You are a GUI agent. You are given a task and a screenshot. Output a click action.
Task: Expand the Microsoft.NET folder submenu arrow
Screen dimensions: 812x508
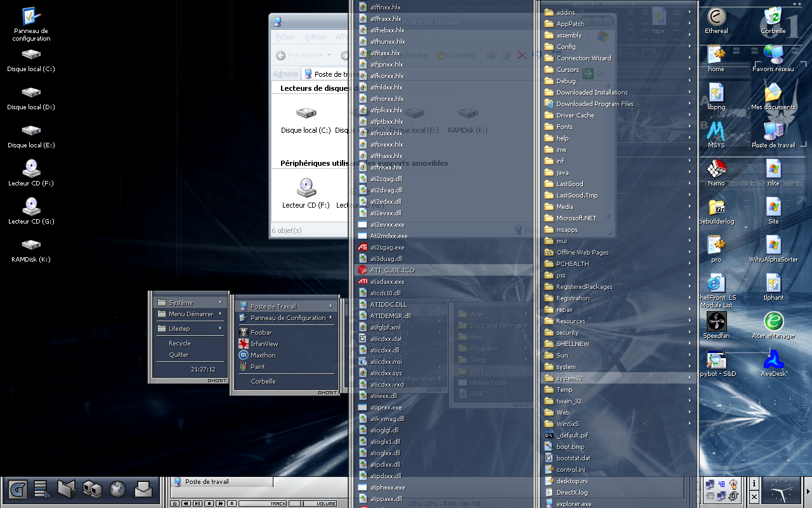tap(690, 218)
